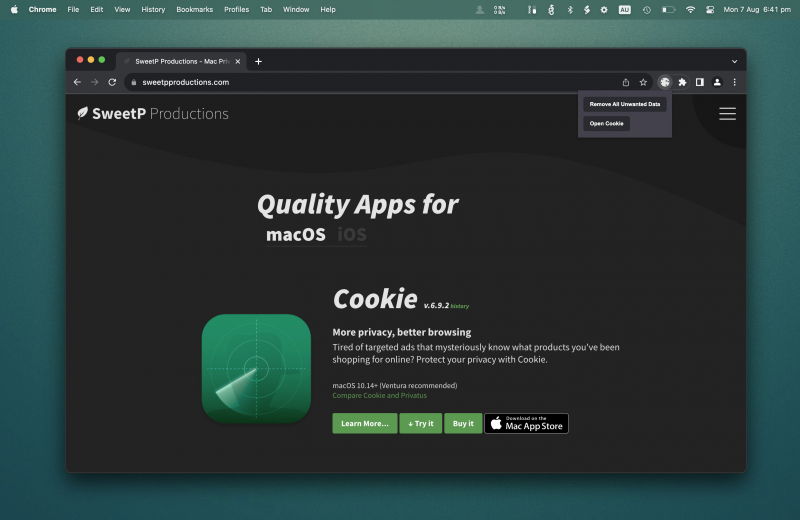Open the Chrome menu in menu bar
800x520 pixels.
click(x=42, y=9)
